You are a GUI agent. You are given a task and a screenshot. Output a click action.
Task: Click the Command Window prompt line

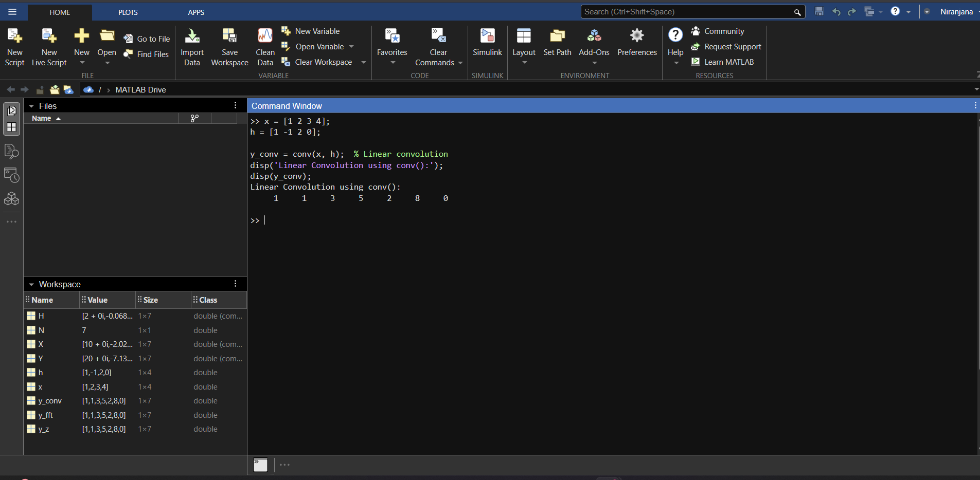click(x=612, y=220)
